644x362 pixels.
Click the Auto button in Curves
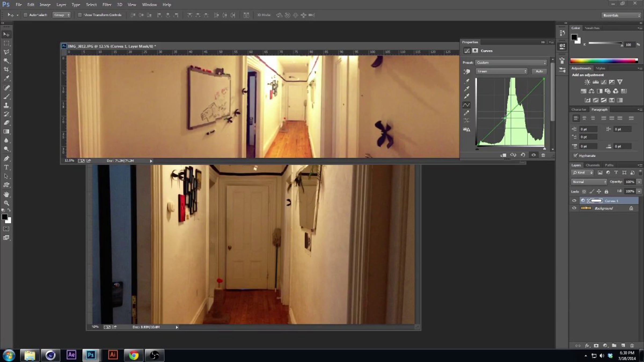tap(539, 71)
